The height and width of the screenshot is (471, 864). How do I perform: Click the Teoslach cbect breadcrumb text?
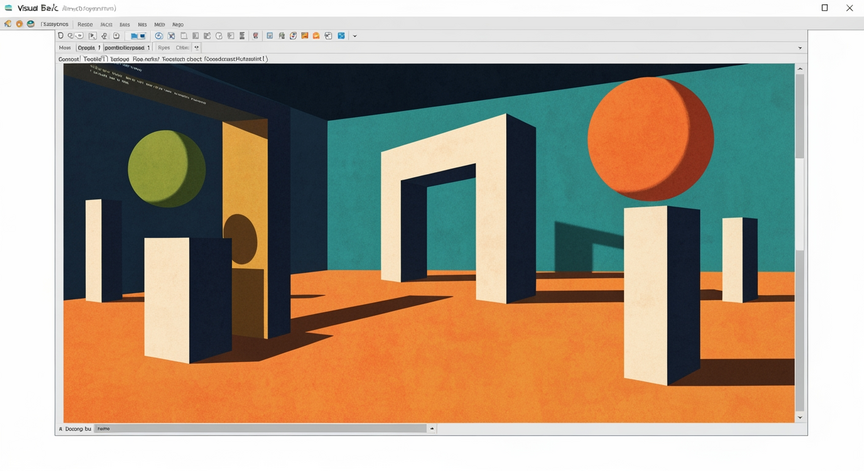[x=182, y=59]
